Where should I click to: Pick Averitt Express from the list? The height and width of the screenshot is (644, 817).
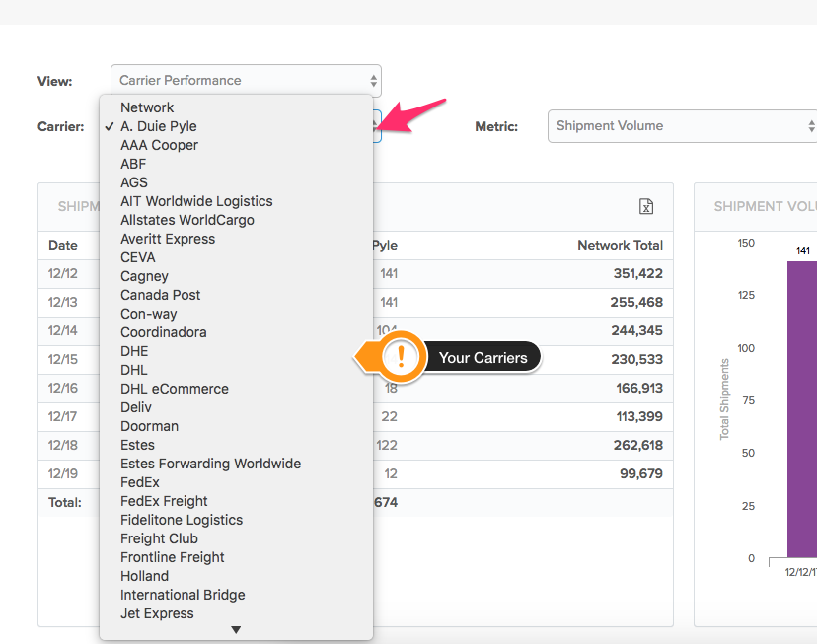point(236,239)
